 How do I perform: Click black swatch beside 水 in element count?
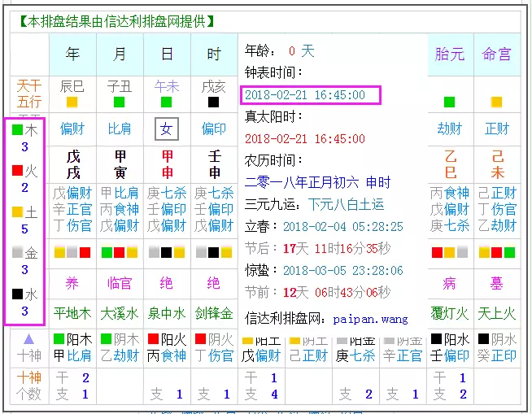(17, 294)
